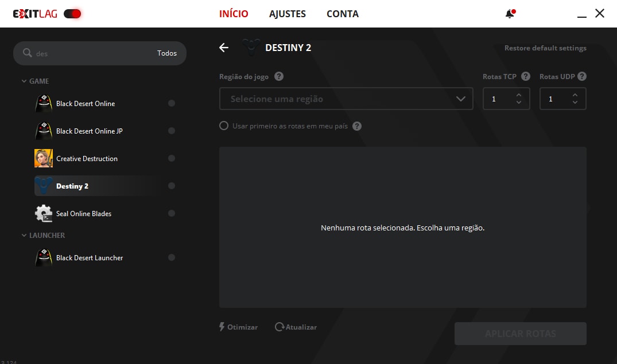Open the 'Selecione uma região' dropdown
The height and width of the screenshot is (364, 617).
point(346,99)
